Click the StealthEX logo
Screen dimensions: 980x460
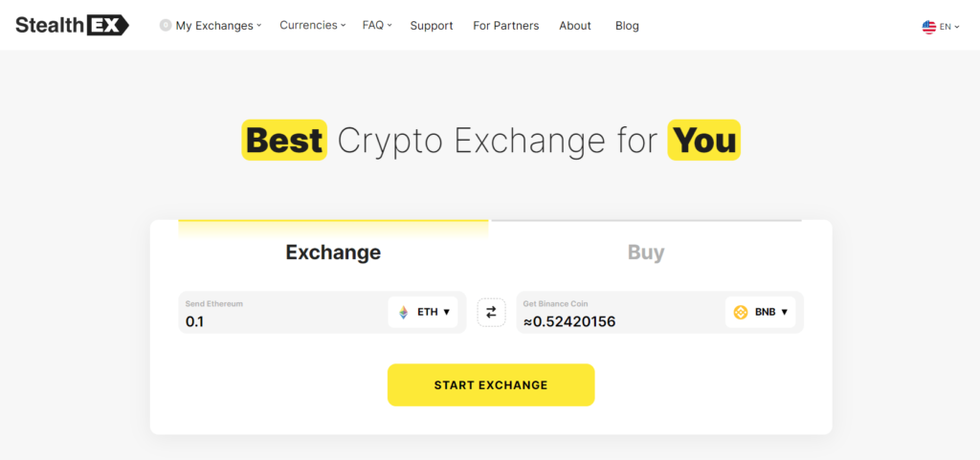pyautogui.click(x=72, y=26)
